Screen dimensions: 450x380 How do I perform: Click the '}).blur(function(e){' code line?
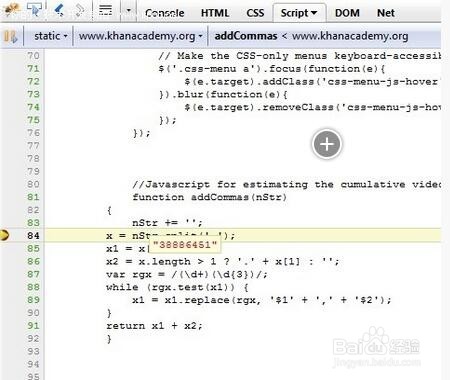coord(223,95)
